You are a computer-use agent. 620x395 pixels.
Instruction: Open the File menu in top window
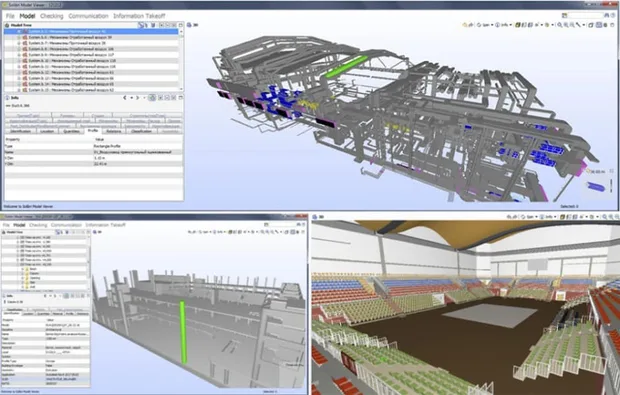(x=10, y=16)
